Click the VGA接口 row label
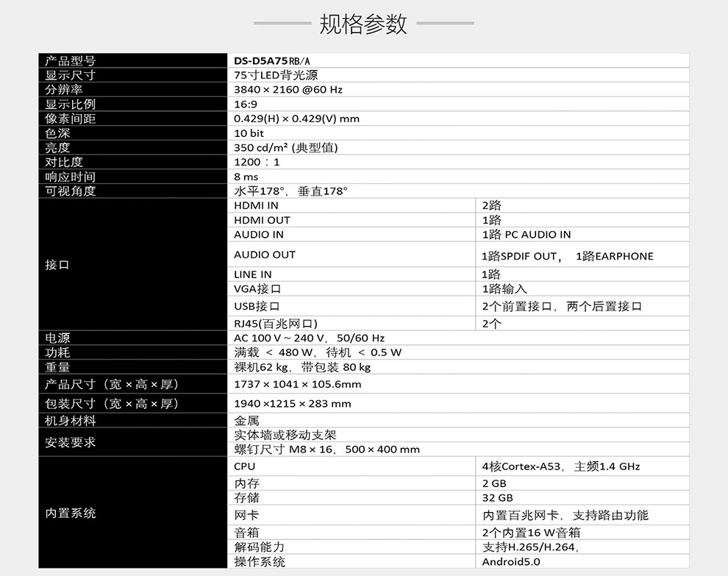 257,289
